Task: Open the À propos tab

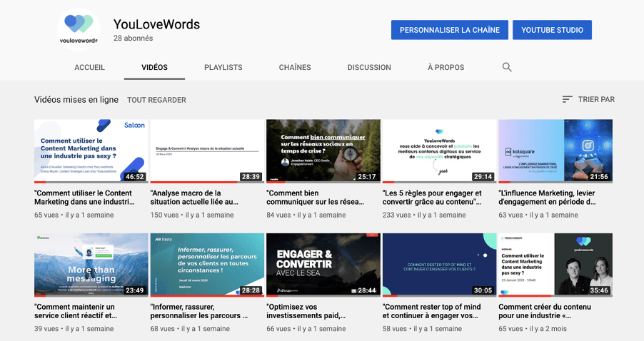Action: (446, 68)
